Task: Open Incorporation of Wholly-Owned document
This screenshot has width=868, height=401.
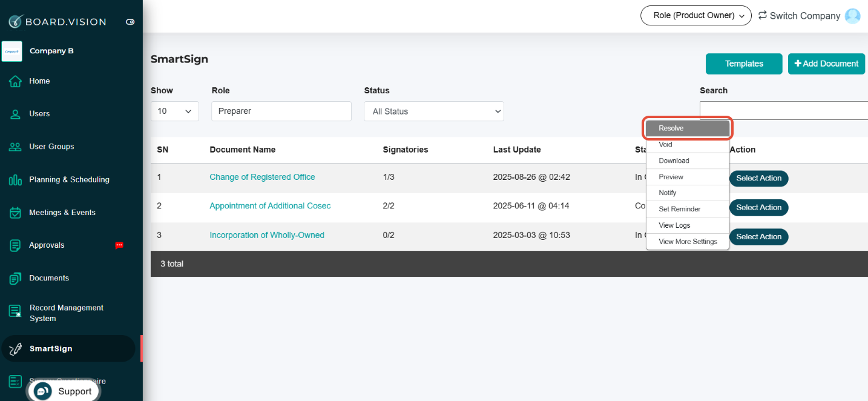Action: pyautogui.click(x=267, y=235)
